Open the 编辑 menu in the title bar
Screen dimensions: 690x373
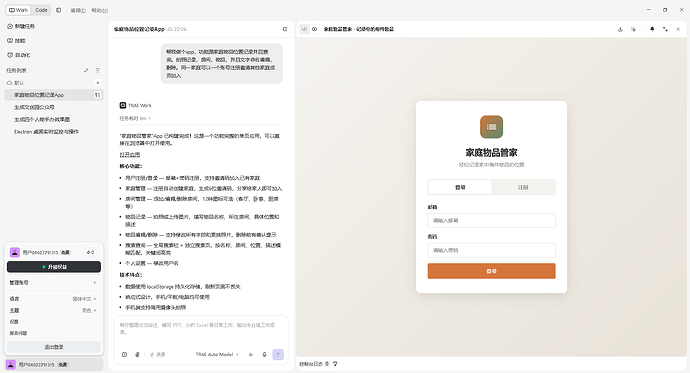tap(78, 10)
